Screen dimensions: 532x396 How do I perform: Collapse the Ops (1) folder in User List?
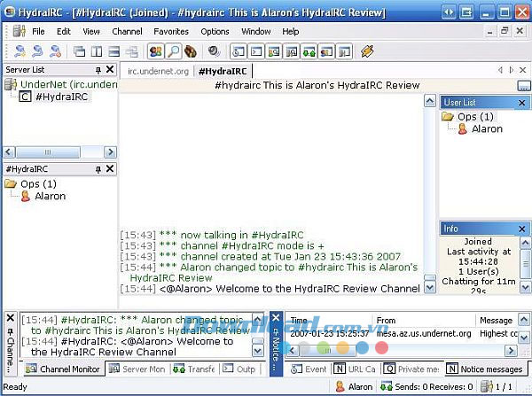tap(449, 116)
